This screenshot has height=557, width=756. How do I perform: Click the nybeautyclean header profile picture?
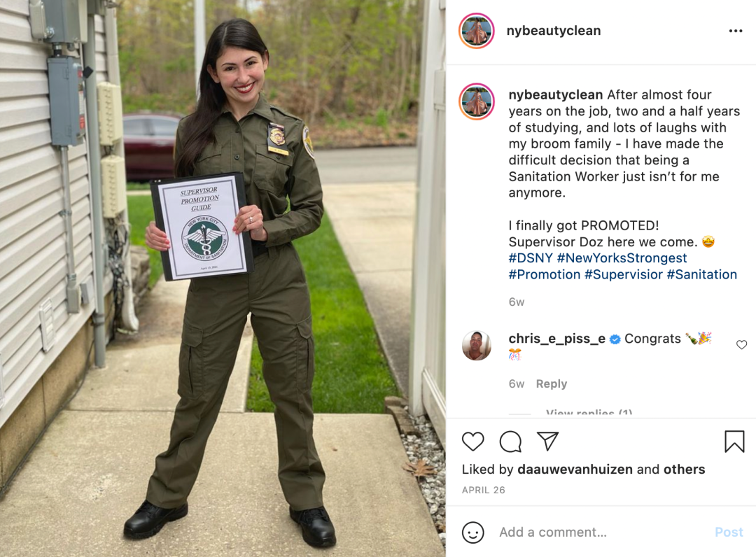pyautogui.click(x=477, y=31)
